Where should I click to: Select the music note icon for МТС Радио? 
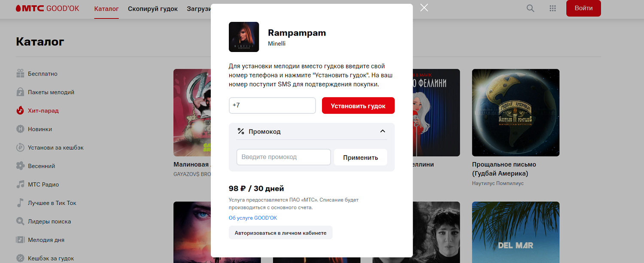(x=20, y=184)
